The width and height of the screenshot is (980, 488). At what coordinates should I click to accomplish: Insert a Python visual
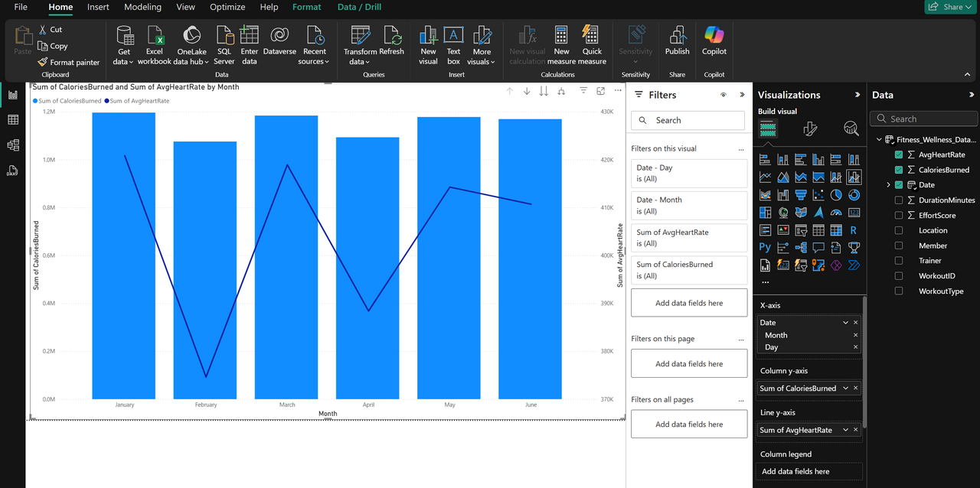[765, 248]
